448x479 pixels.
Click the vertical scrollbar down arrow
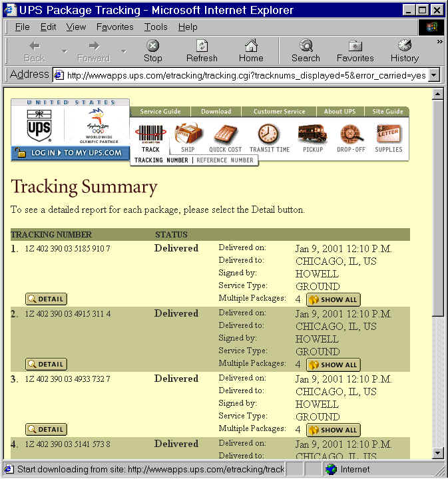[x=437, y=453]
